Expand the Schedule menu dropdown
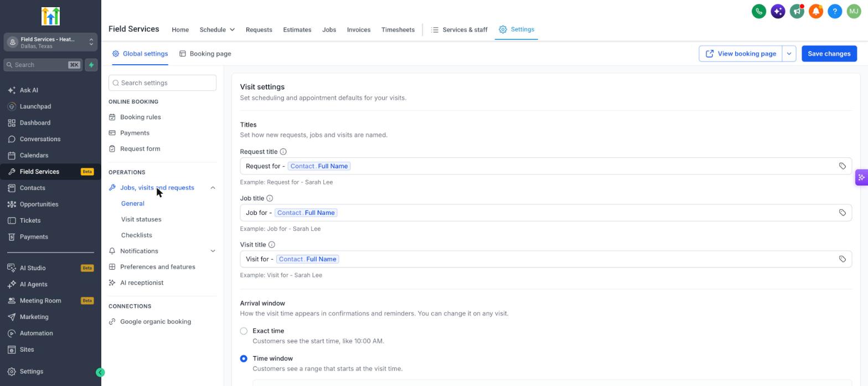 pyautogui.click(x=217, y=29)
